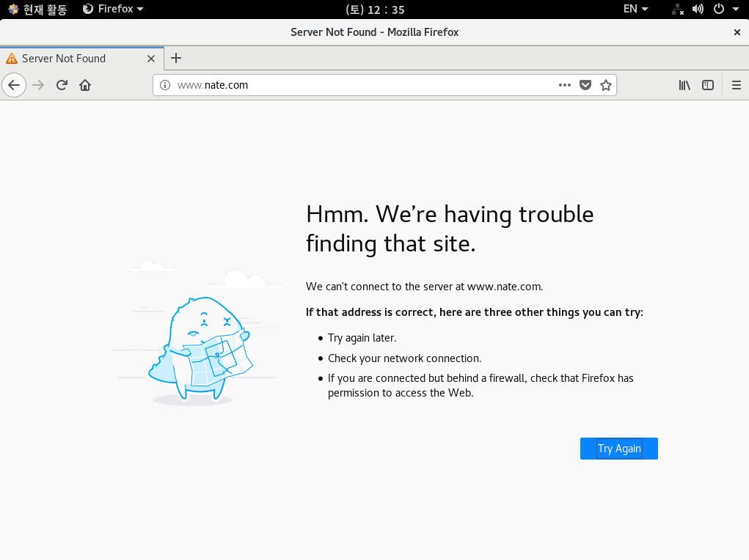Bookmark this page with the star
The width and height of the screenshot is (749, 560).
point(606,85)
